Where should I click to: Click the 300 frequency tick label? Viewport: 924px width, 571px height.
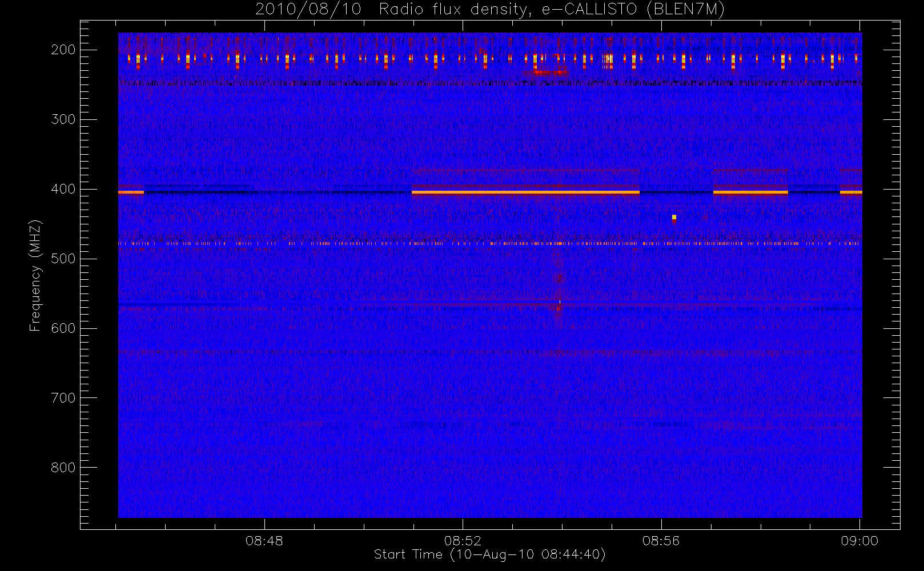(x=63, y=119)
